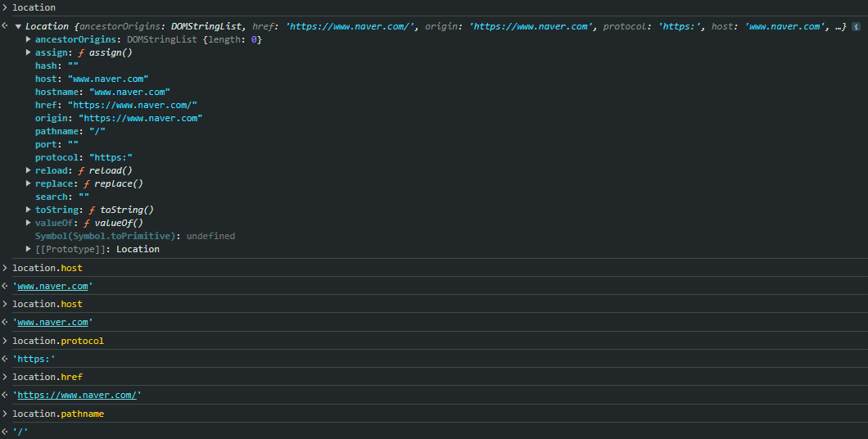Expand the assign function property
The width and height of the screenshot is (868, 439).
(28, 52)
